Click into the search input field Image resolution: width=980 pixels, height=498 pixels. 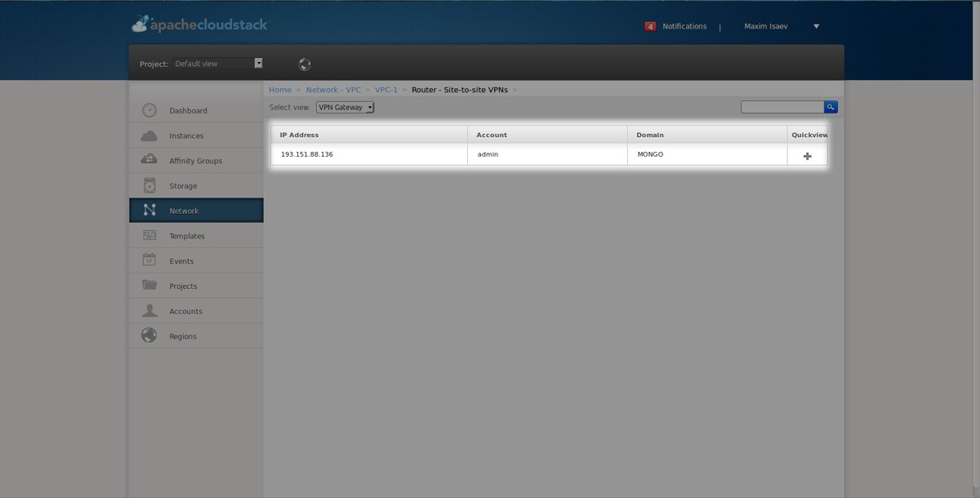click(782, 107)
